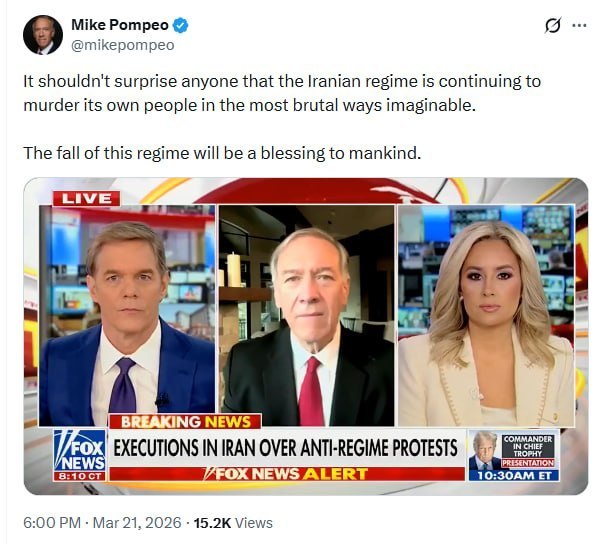Click the FOX NEWS ALERT red strip
The height and width of the screenshot is (544, 605).
(x=286, y=474)
